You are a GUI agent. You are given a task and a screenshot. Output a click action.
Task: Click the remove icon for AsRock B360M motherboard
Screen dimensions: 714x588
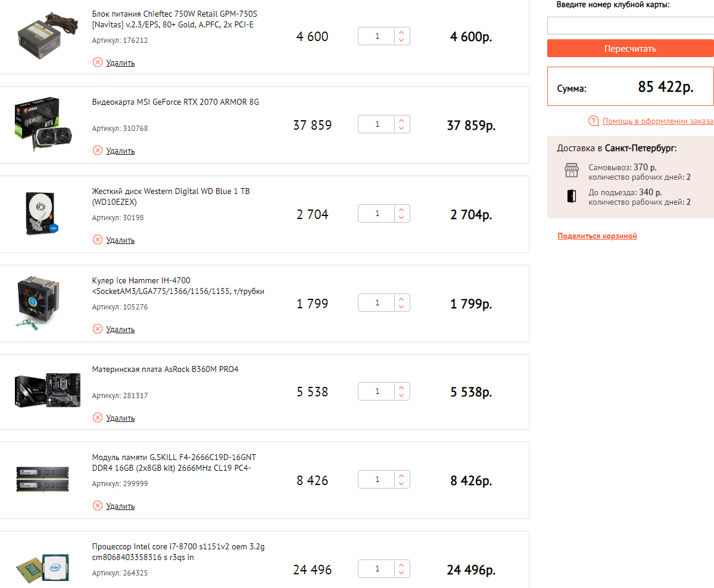[x=98, y=418]
